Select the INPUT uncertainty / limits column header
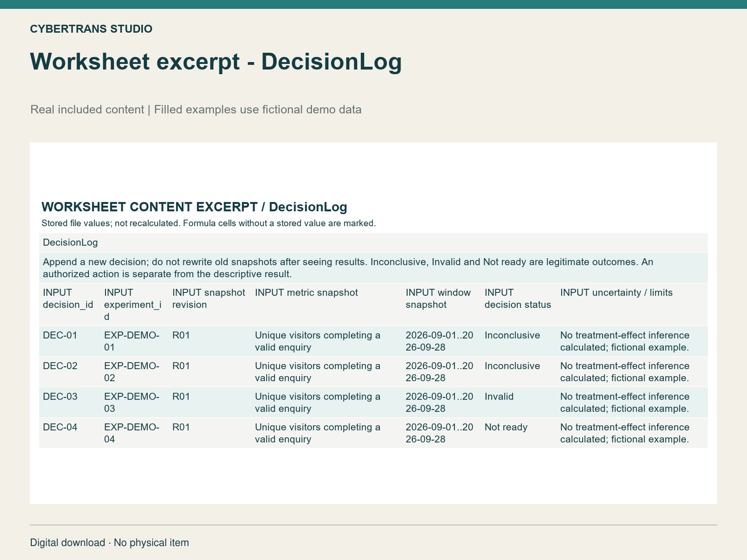The image size is (747, 560). click(616, 293)
